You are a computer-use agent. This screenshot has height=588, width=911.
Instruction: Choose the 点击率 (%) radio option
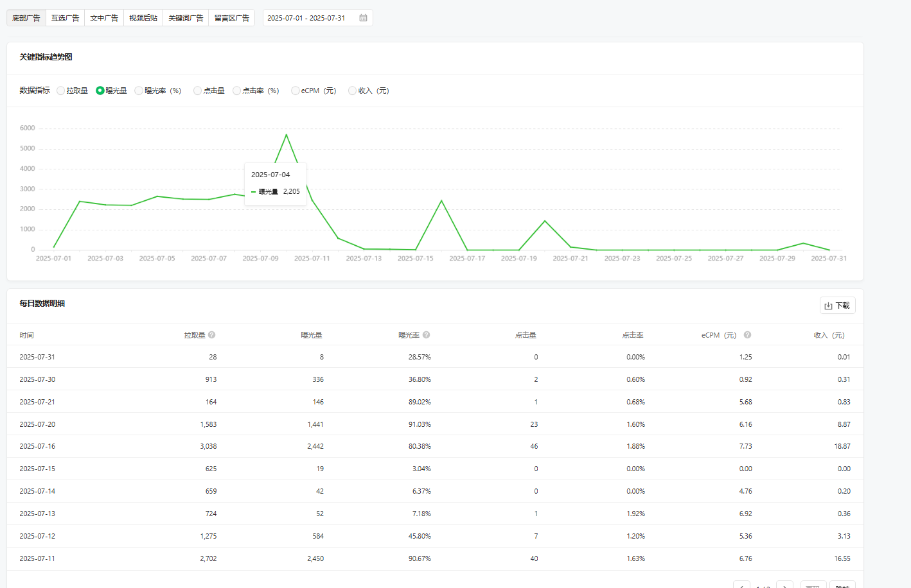(237, 91)
